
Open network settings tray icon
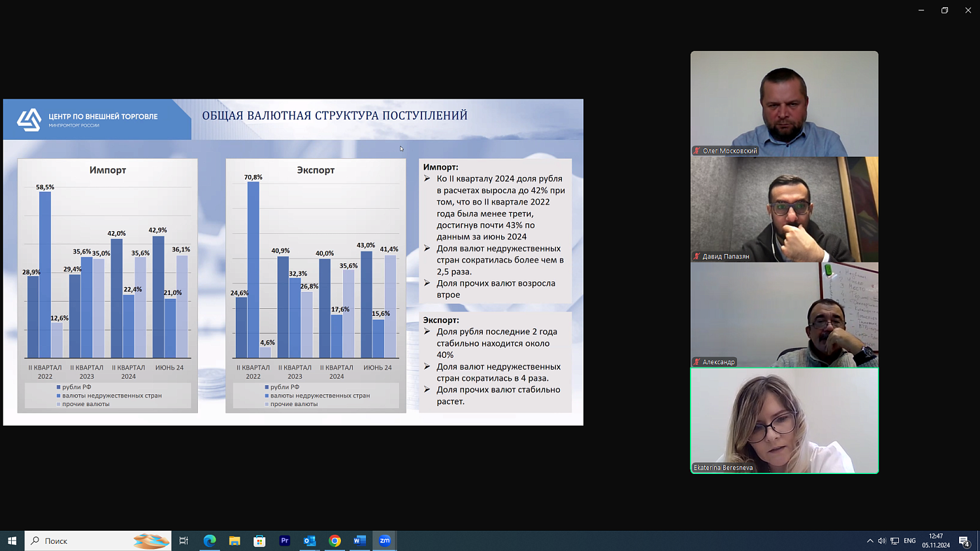click(895, 541)
